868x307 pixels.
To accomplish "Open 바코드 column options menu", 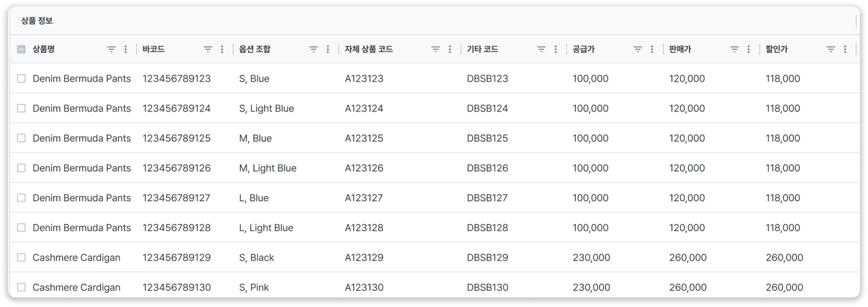I will point(222,49).
